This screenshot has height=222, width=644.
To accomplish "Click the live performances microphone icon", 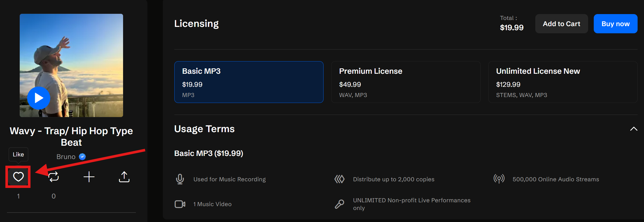I will [x=339, y=204].
